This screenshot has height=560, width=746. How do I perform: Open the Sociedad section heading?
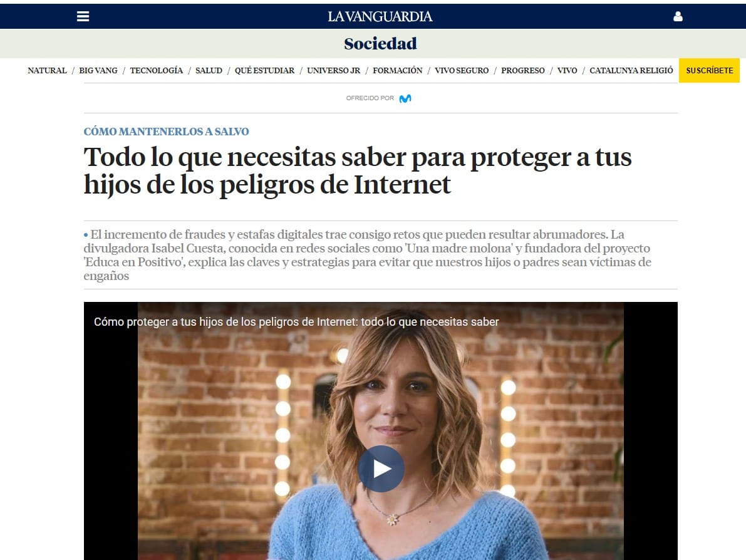(380, 44)
